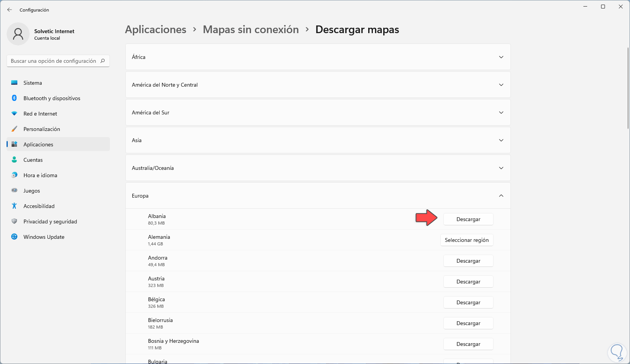Click the Cuentas person icon
This screenshot has height=364, width=630.
pyautogui.click(x=14, y=160)
